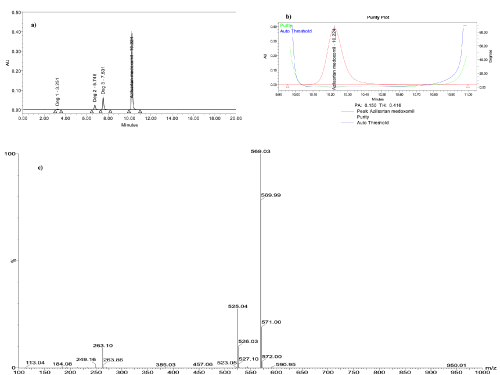Click the '457.00' mass peak label

click(x=203, y=364)
